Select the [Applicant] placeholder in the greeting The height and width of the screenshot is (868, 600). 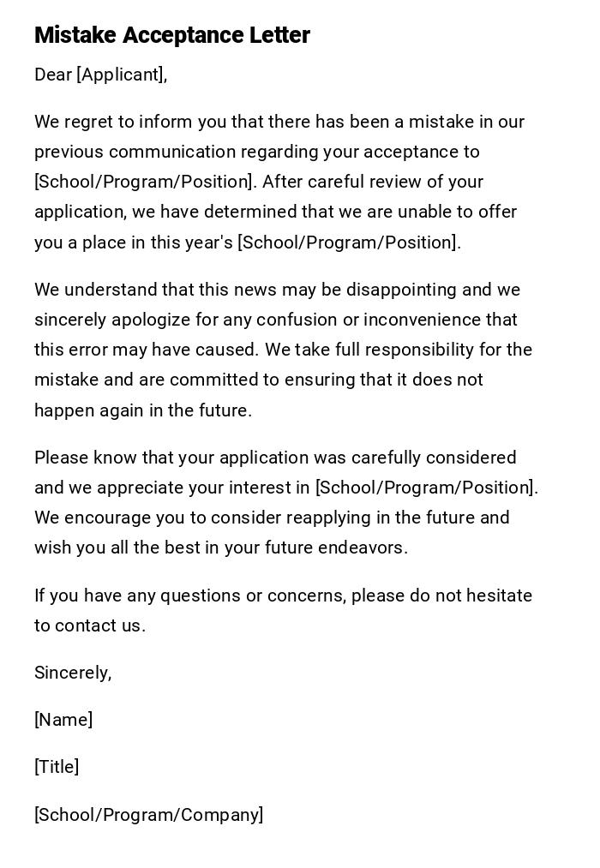click(x=119, y=75)
